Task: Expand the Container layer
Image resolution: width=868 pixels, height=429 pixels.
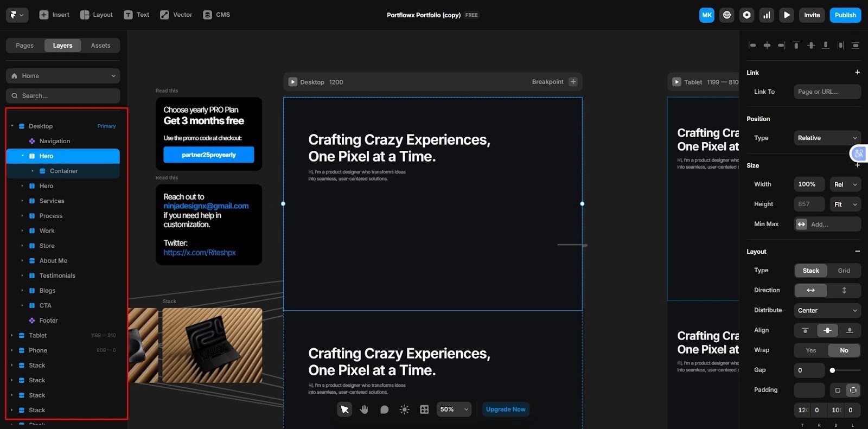Action: coord(33,171)
